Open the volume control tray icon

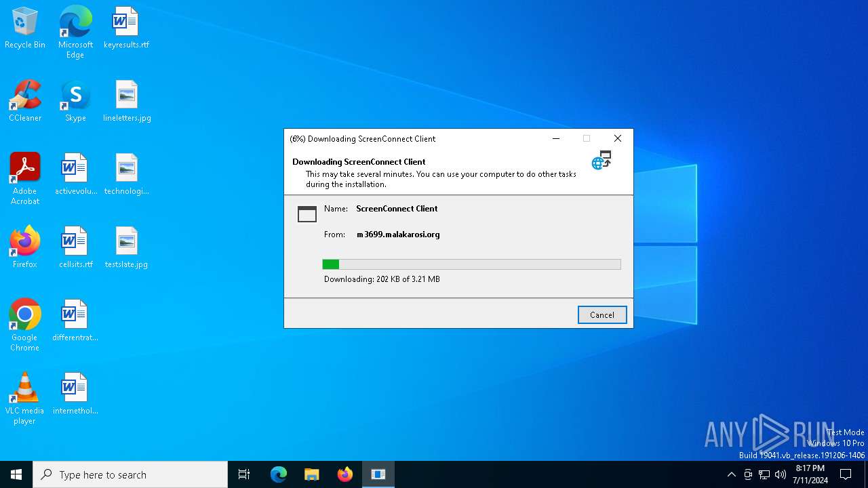click(781, 474)
